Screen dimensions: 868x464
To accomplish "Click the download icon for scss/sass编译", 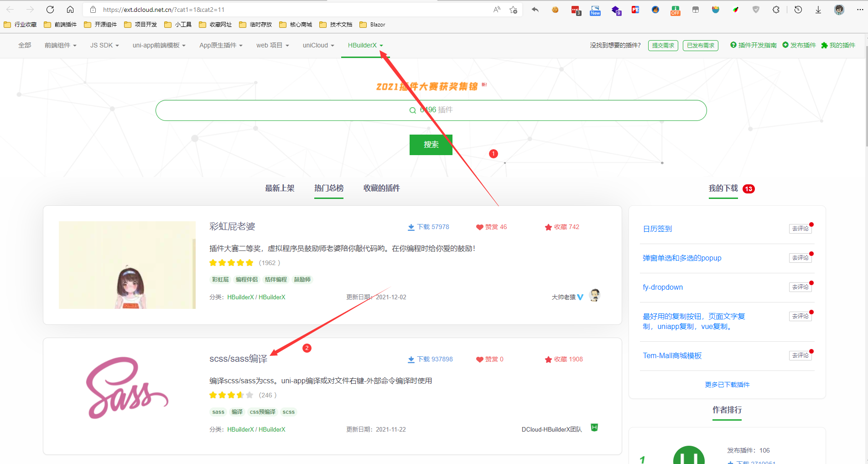I will [411, 360].
